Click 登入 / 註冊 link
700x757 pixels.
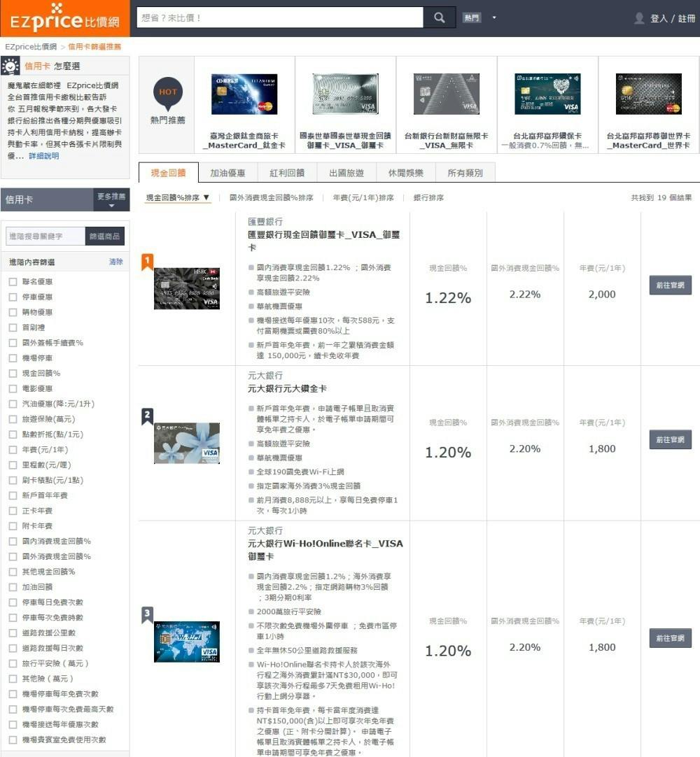click(673, 18)
